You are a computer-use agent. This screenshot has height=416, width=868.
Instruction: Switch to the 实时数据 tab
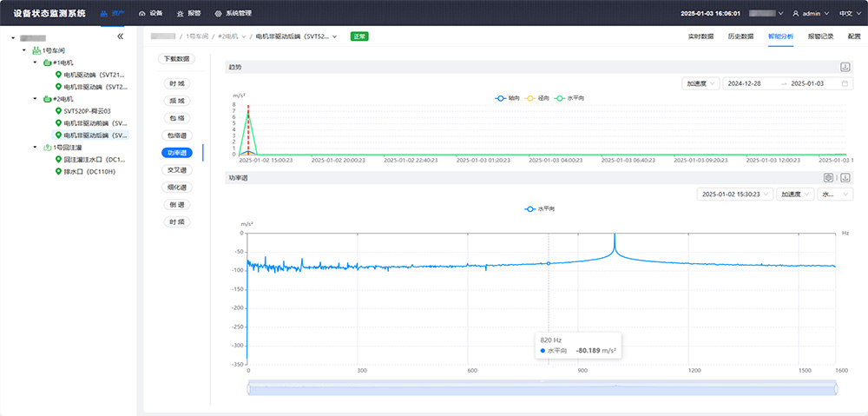(700, 36)
